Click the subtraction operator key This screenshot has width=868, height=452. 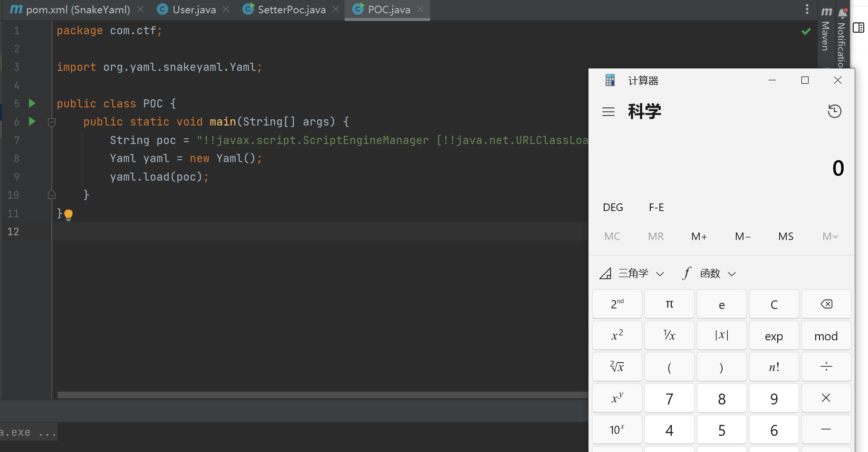tap(826, 430)
